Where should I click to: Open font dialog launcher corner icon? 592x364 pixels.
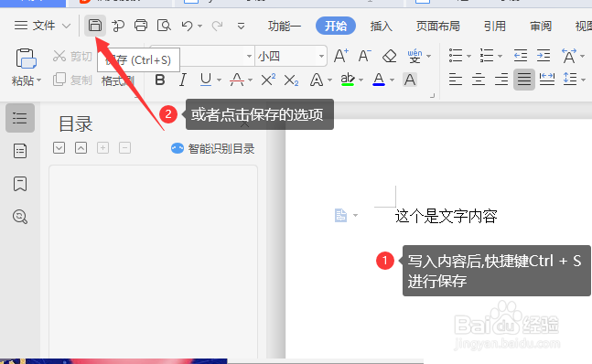[432, 96]
